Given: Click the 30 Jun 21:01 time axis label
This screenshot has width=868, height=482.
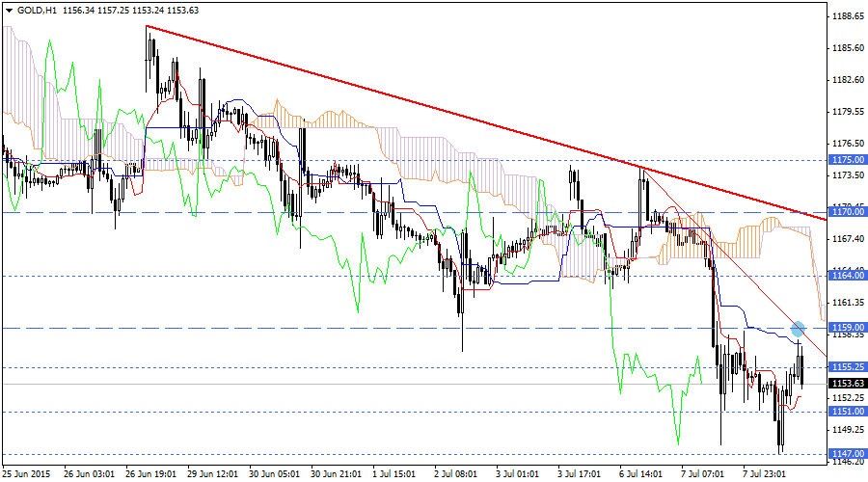Looking at the screenshot, I should pyautogui.click(x=337, y=474).
